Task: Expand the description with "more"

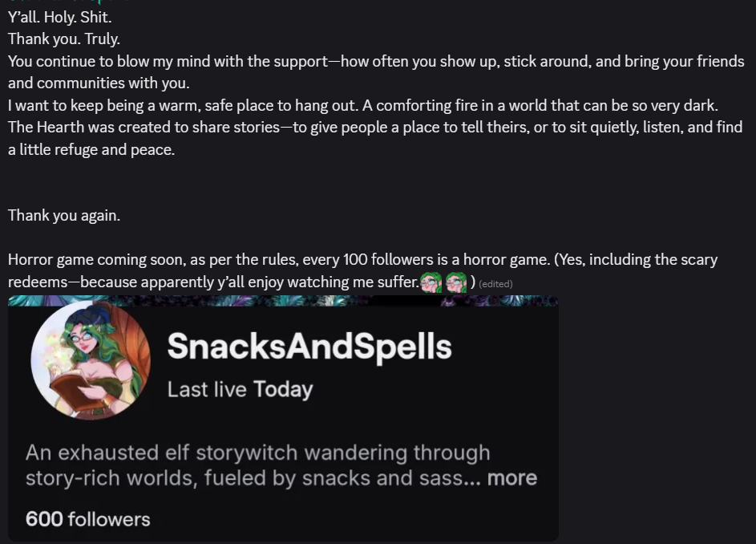Action: (x=512, y=478)
